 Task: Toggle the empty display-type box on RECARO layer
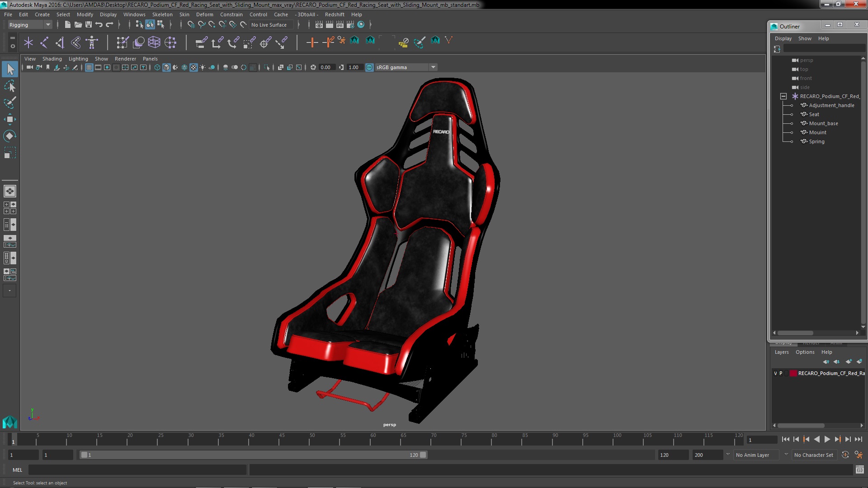point(786,373)
